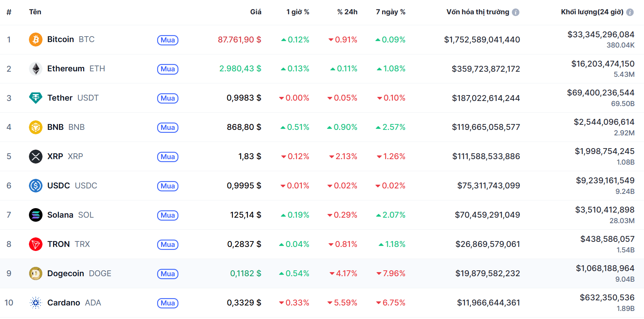Click Bitcoin price 87.761,90 $

(240, 40)
